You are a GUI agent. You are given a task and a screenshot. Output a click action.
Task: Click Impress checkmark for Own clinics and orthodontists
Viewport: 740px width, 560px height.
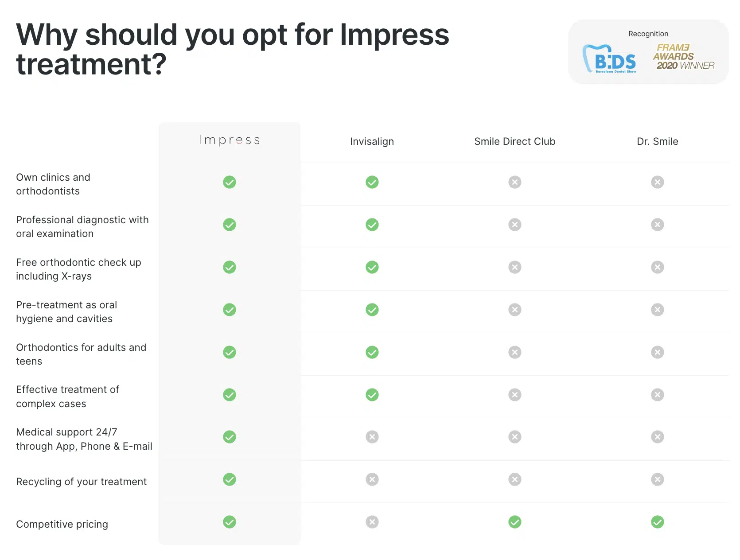point(230,182)
